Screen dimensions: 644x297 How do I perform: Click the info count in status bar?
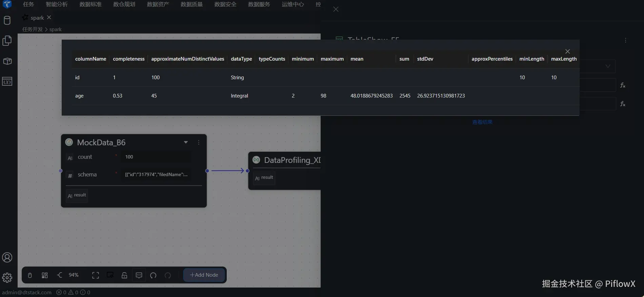click(85, 292)
